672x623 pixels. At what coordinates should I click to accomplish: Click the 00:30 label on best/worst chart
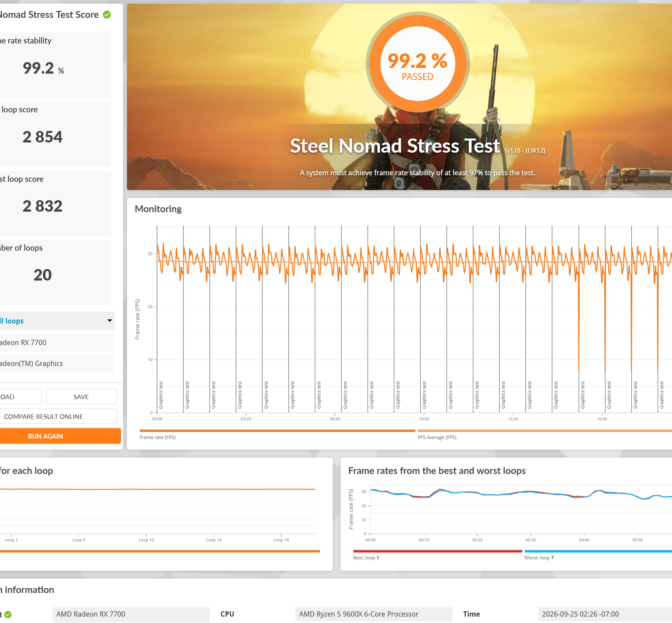[531, 540]
